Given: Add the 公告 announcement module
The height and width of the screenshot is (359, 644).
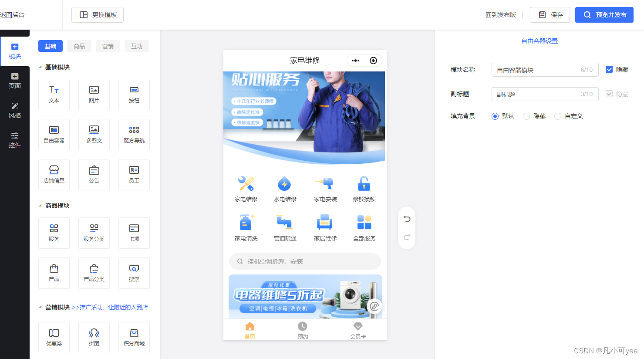Looking at the screenshot, I should [94, 175].
